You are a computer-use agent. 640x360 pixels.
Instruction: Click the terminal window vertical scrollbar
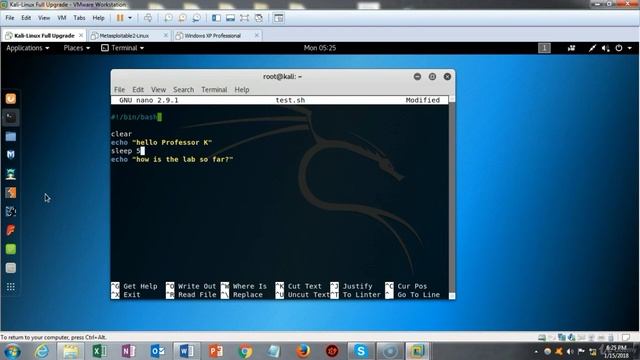[x=452, y=198]
